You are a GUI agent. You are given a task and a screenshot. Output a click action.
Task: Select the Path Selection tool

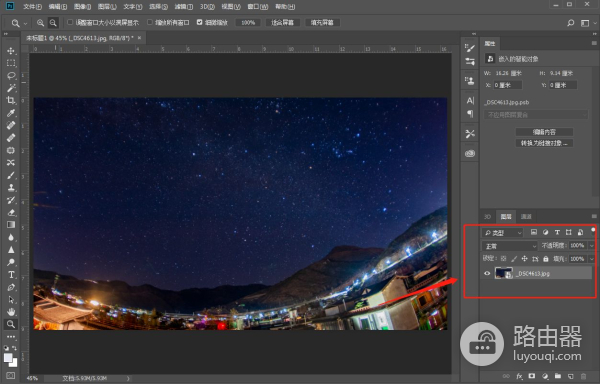pos(11,299)
